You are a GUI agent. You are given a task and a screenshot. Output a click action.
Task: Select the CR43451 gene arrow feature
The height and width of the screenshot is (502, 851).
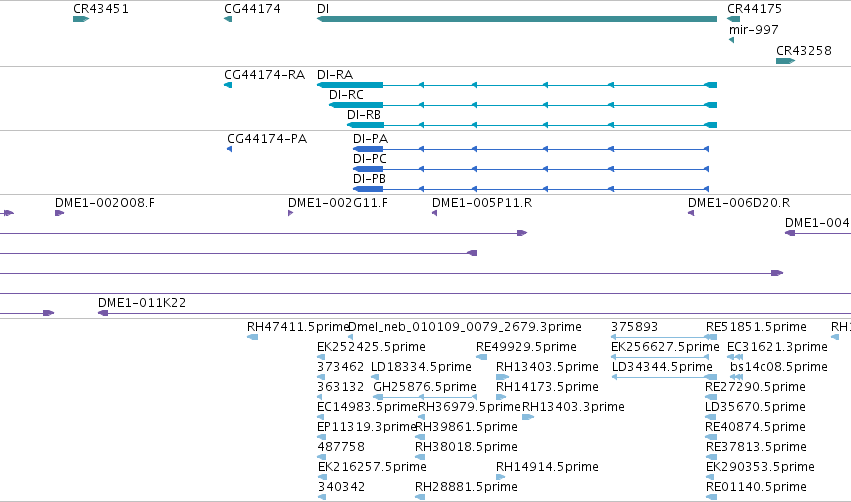(x=81, y=19)
